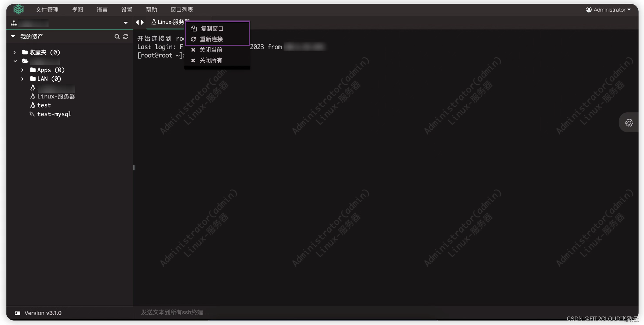Expand the organization selector dropdown arrow
This screenshot has width=644, height=325.
point(126,23)
